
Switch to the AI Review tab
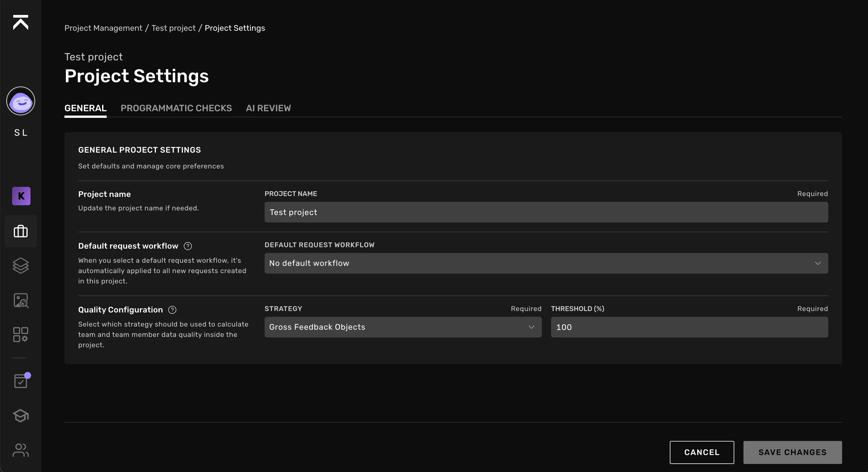pos(268,108)
